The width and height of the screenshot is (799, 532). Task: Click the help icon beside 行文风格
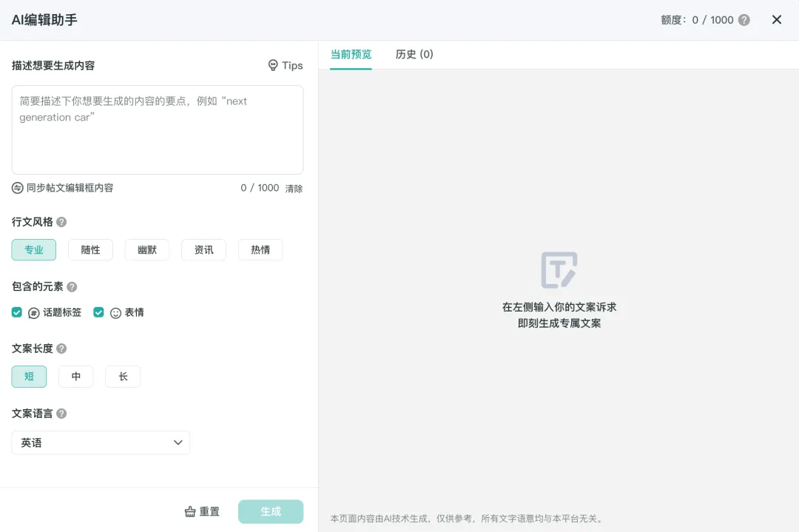point(61,222)
